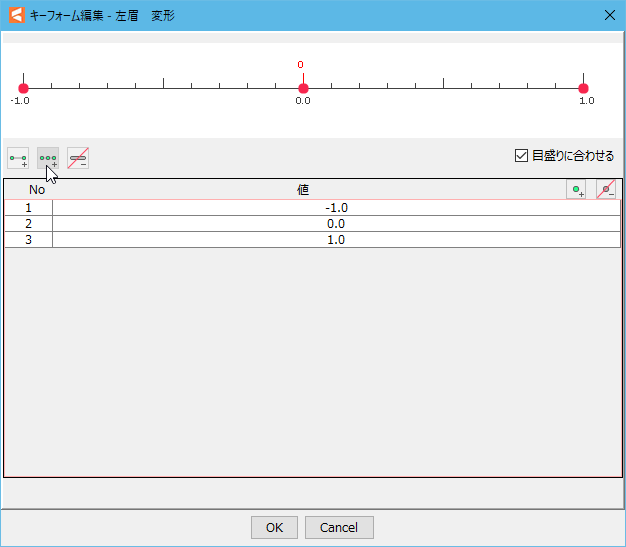Click the Cancel button
This screenshot has width=626, height=547.
click(x=339, y=527)
